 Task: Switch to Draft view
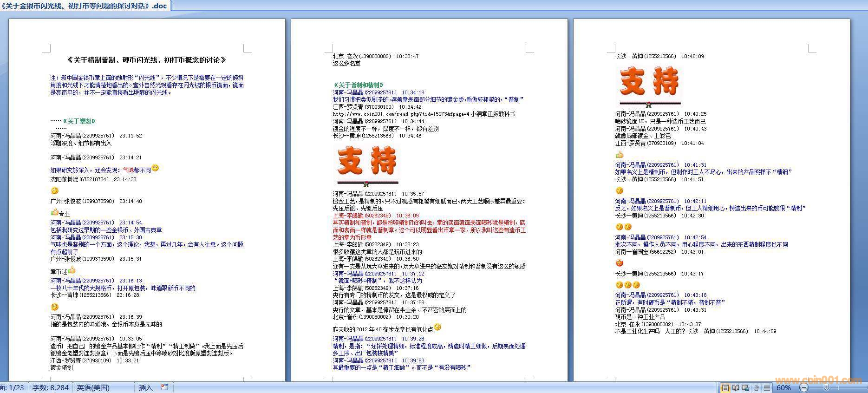[x=767, y=388]
